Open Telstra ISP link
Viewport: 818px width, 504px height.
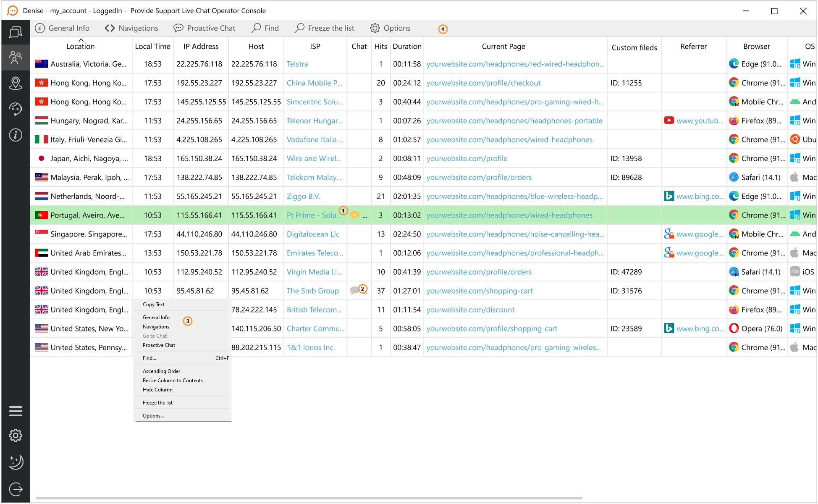pos(297,64)
